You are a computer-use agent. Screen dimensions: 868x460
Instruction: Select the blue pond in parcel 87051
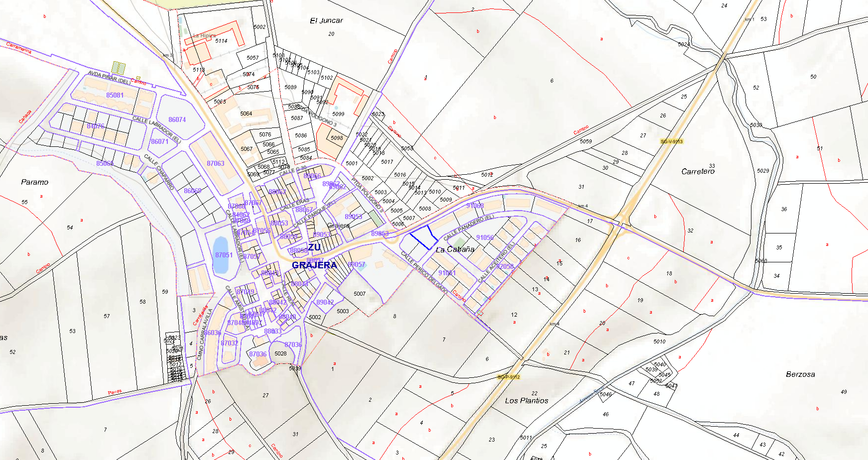pos(220,255)
